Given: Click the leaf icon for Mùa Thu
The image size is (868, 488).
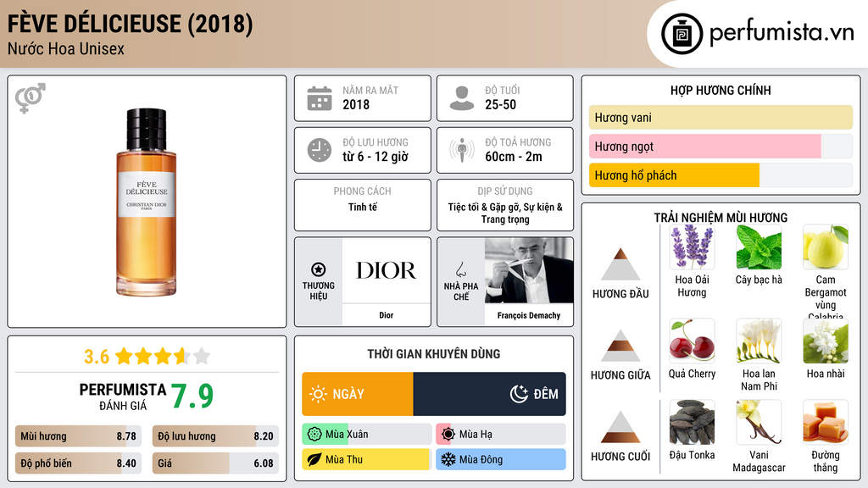Looking at the screenshot, I should (x=314, y=459).
